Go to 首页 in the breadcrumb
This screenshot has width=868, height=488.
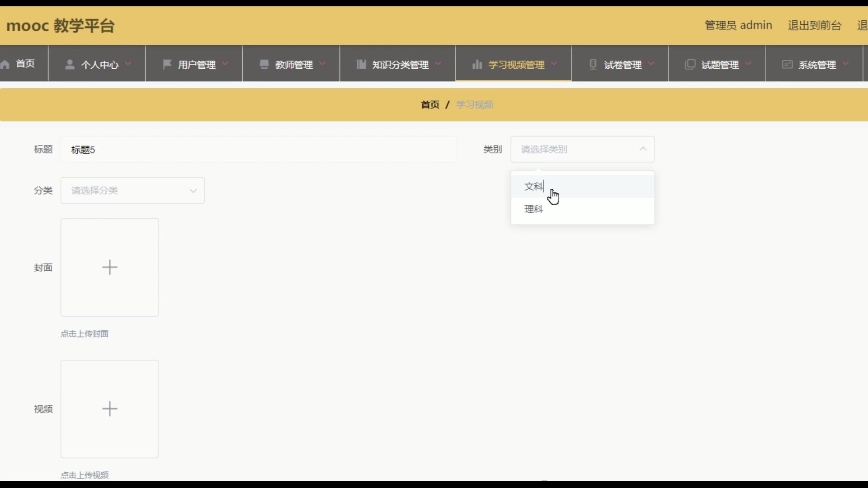[430, 105]
